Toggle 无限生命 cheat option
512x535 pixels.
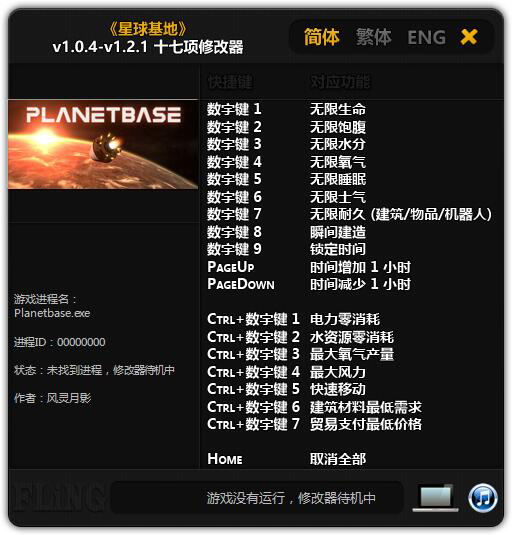point(338,109)
